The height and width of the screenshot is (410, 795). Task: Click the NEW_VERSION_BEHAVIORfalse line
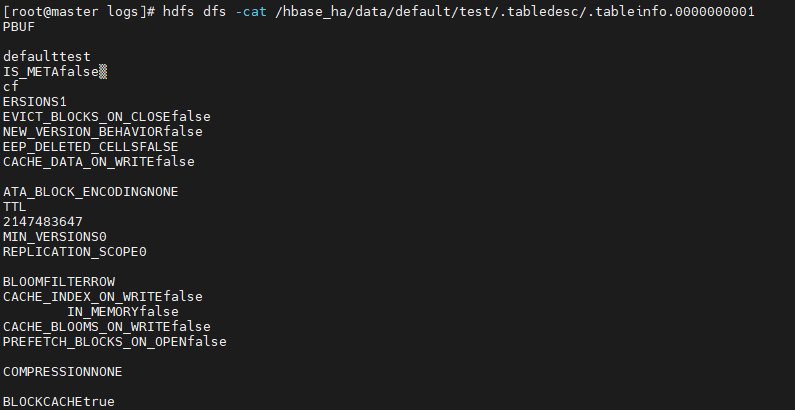coord(102,132)
